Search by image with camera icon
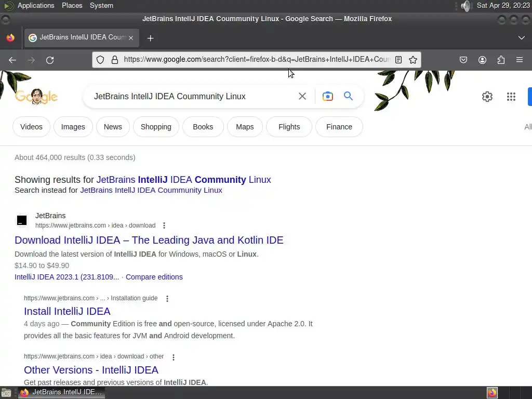Screen dimensions: 532x399 [x=327, y=96]
